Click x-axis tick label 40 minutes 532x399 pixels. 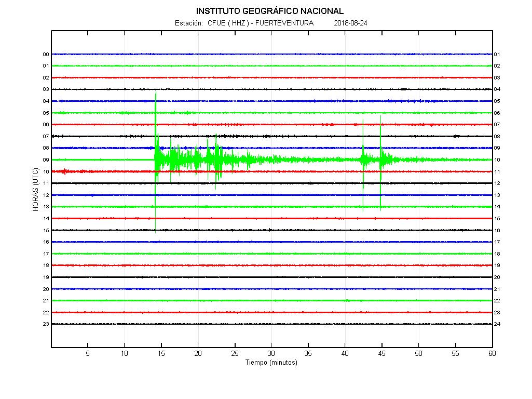pos(345,353)
